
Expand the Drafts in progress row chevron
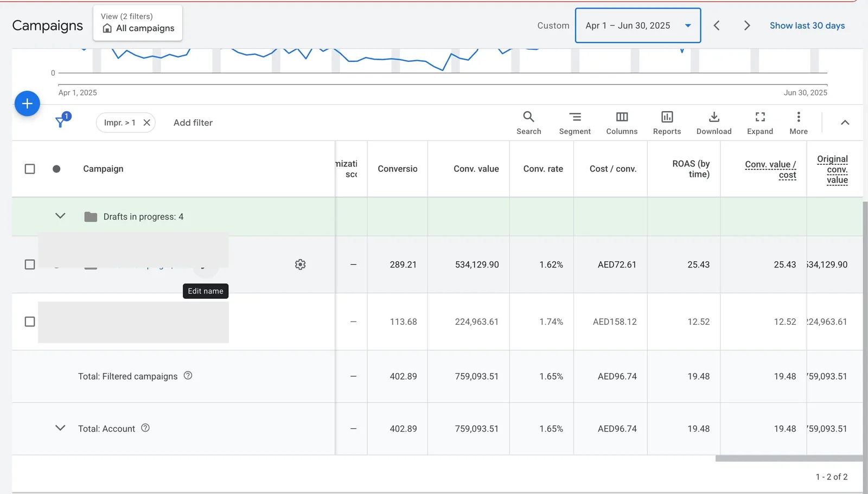coord(60,216)
